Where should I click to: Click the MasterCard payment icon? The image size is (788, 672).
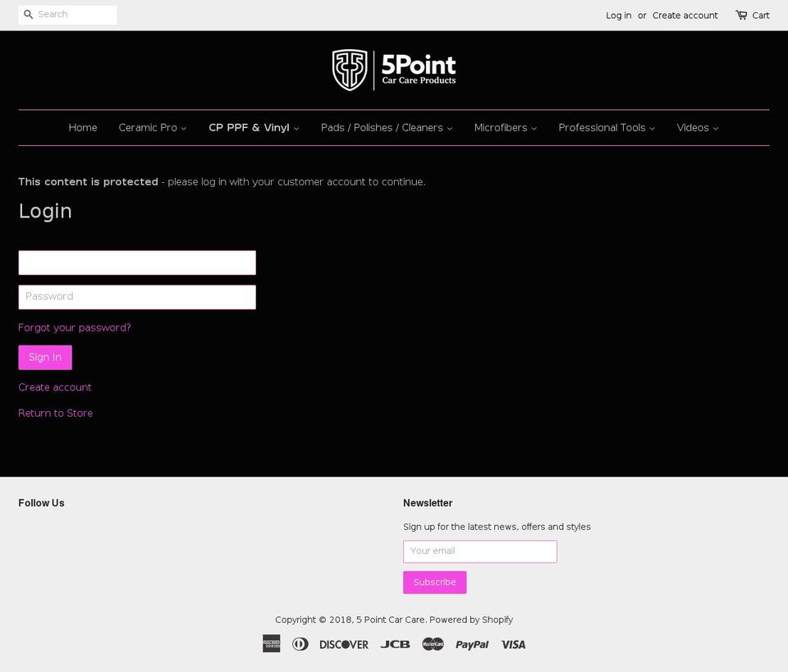tap(433, 644)
